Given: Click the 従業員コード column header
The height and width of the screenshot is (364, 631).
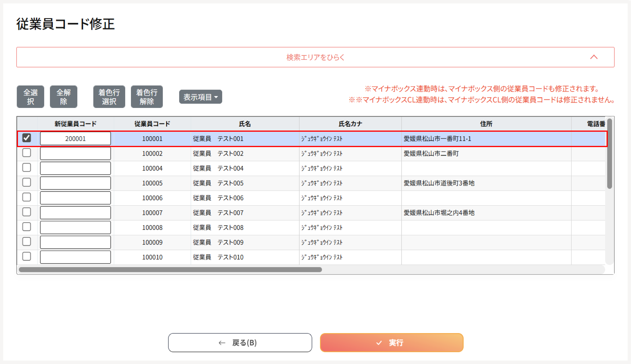Looking at the screenshot, I should pyautogui.click(x=152, y=124).
